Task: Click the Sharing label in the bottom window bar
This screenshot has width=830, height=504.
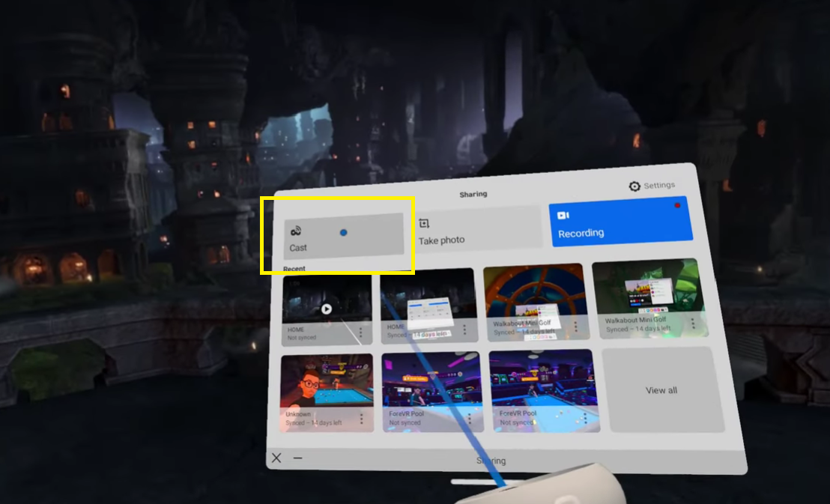Action: (x=491, y=461)
